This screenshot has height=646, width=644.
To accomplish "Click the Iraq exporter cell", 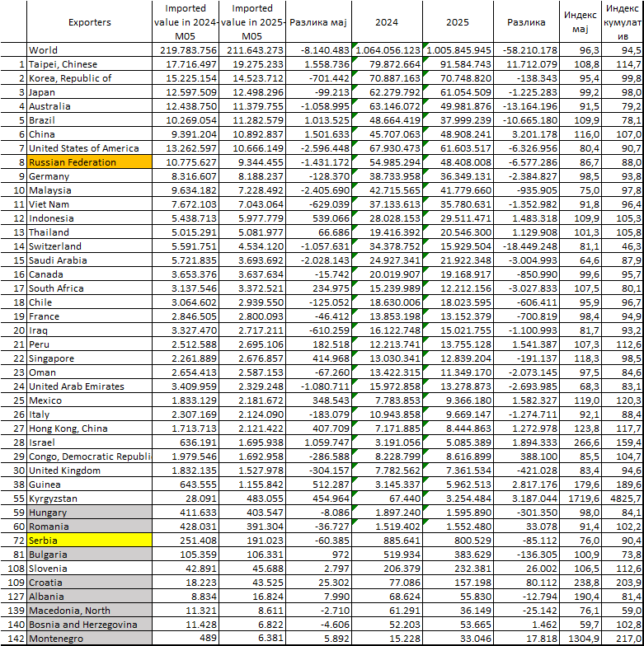I will click(x=89, y=330).
